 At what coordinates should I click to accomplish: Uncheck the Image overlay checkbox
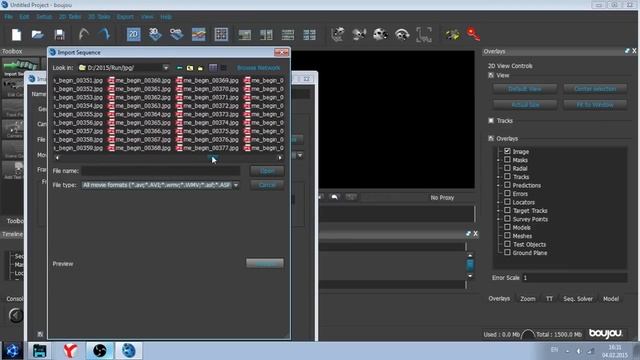pyautogui.click(x=507, y=151)
